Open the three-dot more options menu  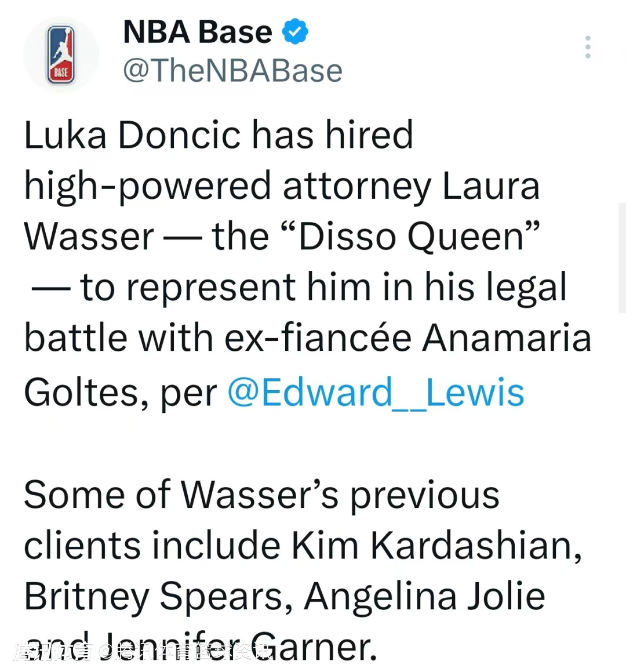click(588, 47)
